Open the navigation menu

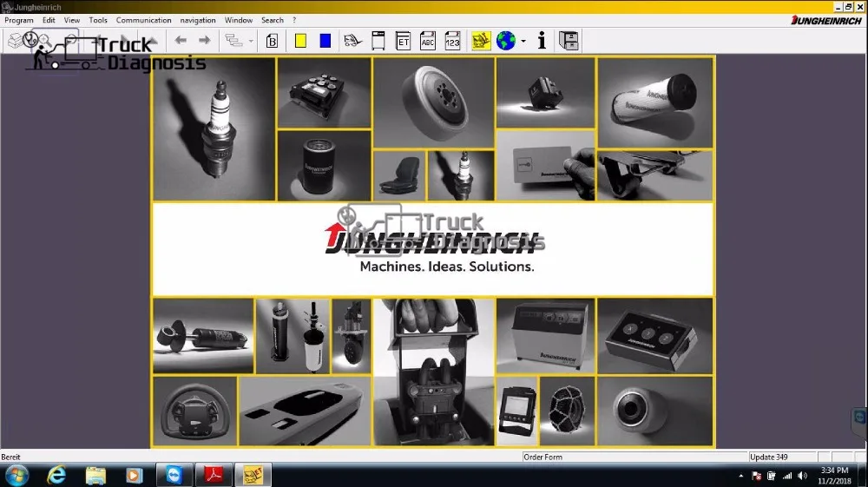tap(198, 20)
